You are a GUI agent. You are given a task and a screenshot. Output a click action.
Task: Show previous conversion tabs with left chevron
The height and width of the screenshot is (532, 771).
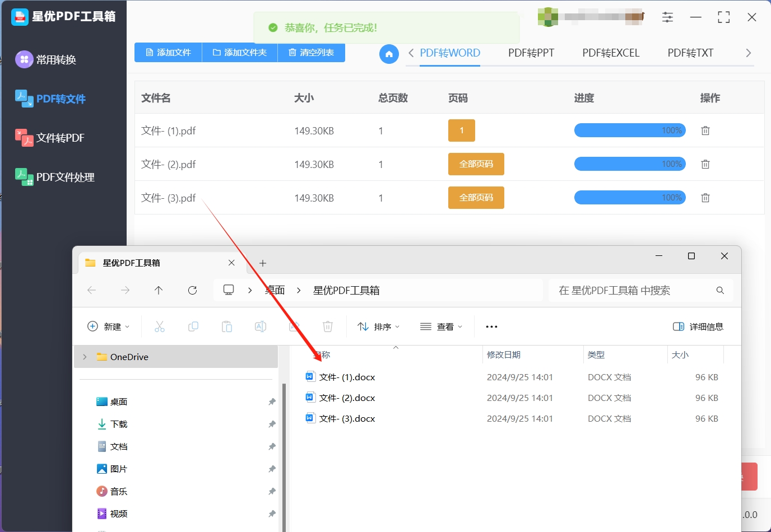pyautogui.click(x=411, y=53)
